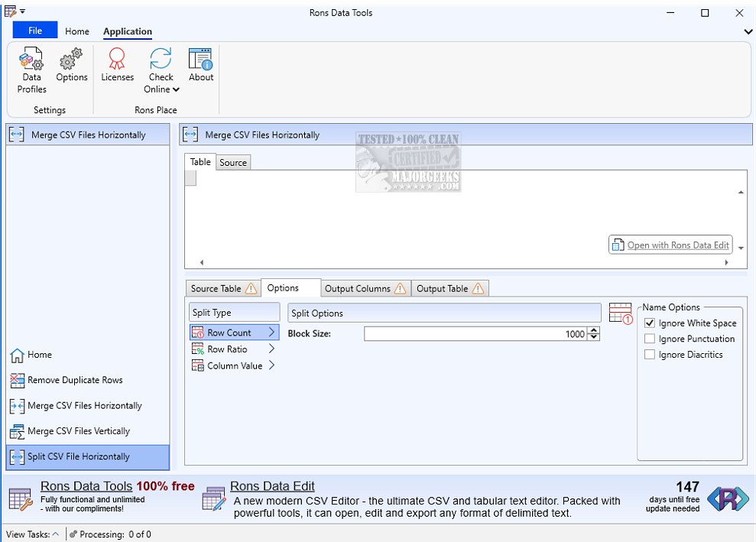Viewport: 756px width, 542px height.
Task: Enable Ignore Punctuation checkbox
Action: point(650,339)
